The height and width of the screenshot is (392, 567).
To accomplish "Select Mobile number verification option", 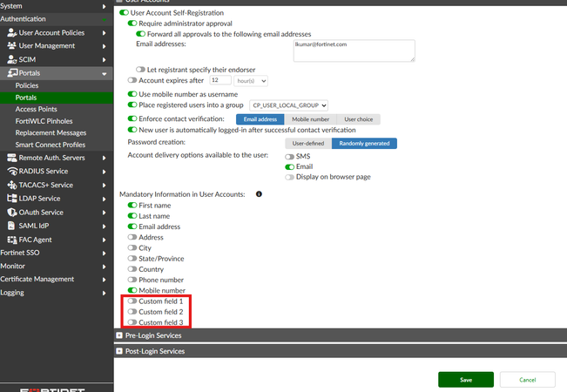I will (x=311, y=119).
